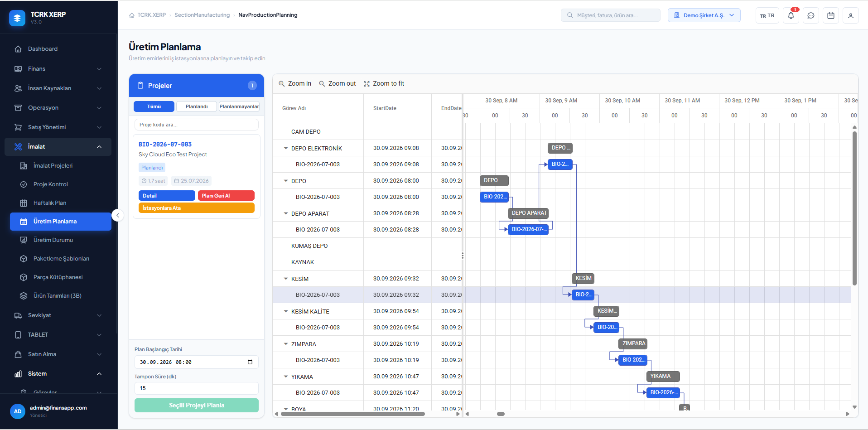
Task: Open Haftalık Plan page
Action: click(61, 203)
